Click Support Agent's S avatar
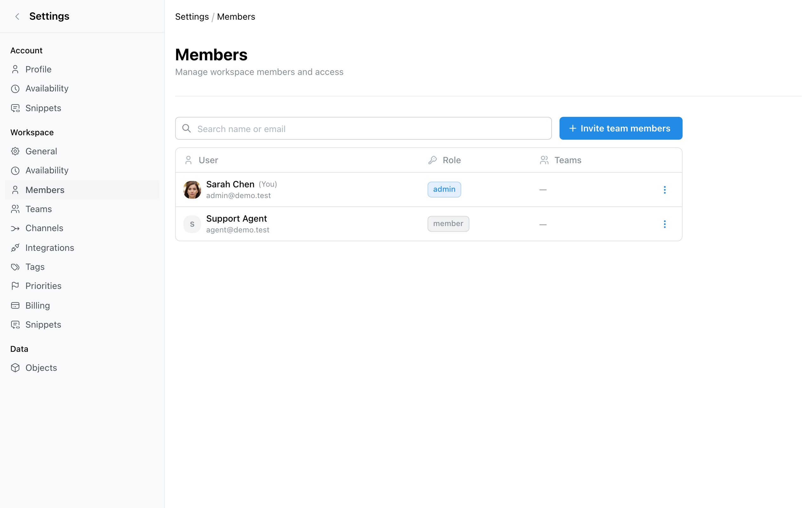 tap(192, 224)
